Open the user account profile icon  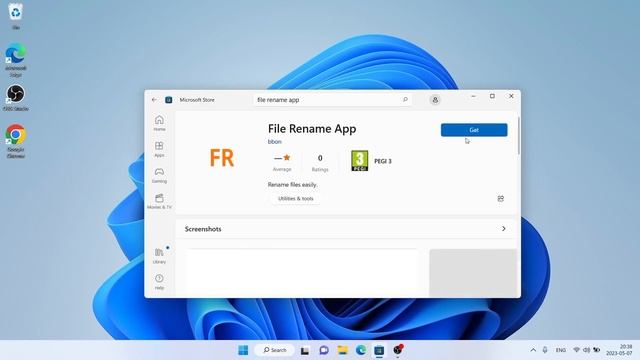click(x=435, y=100)
